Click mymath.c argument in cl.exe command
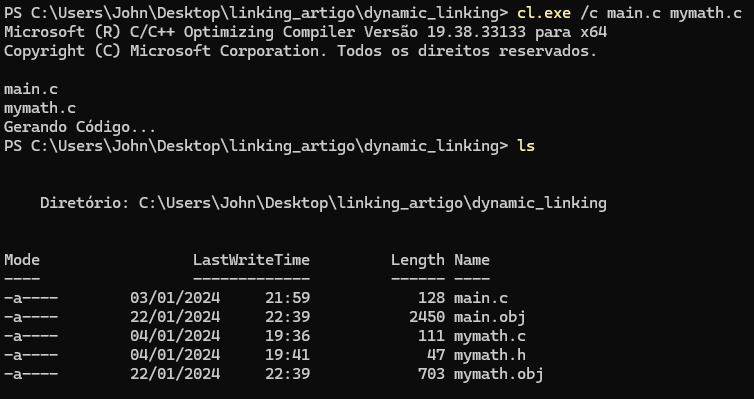The width and height of the screenshot is (754, 399). [x=706, y=13]
